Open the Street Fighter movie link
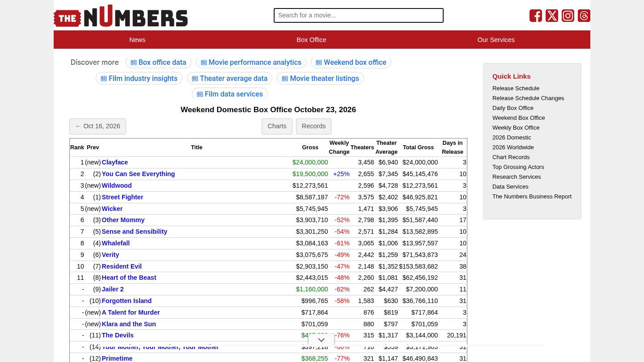The image size is (644, 362). [x=123, y=197]
